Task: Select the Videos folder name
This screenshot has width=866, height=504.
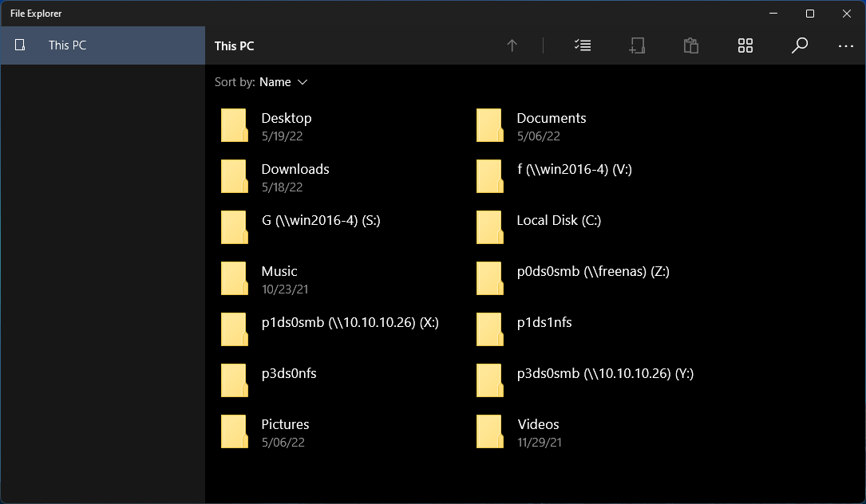Action: tap(538, 424)
